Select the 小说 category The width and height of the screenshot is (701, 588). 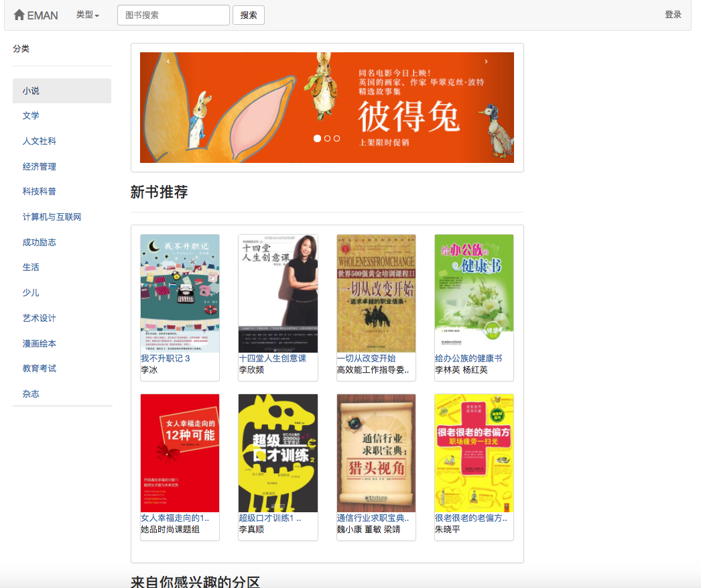(x=62, y=91)
